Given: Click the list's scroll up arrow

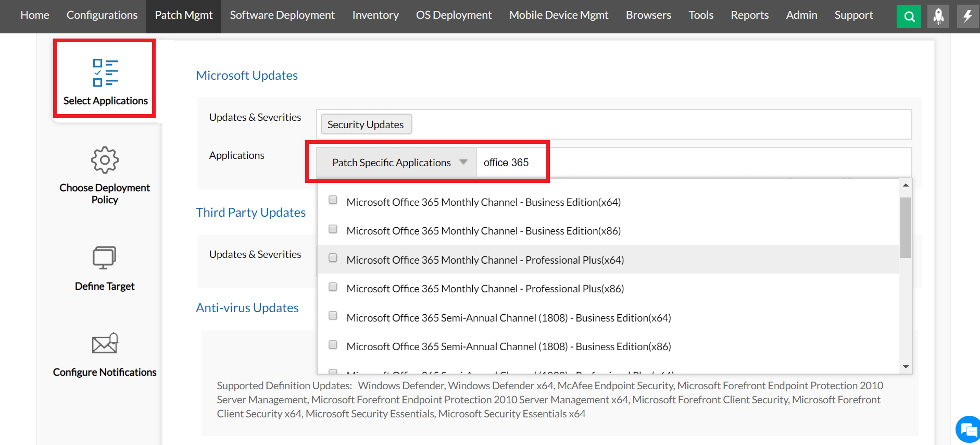Looking at the screenshot, I should pos(906,186).
